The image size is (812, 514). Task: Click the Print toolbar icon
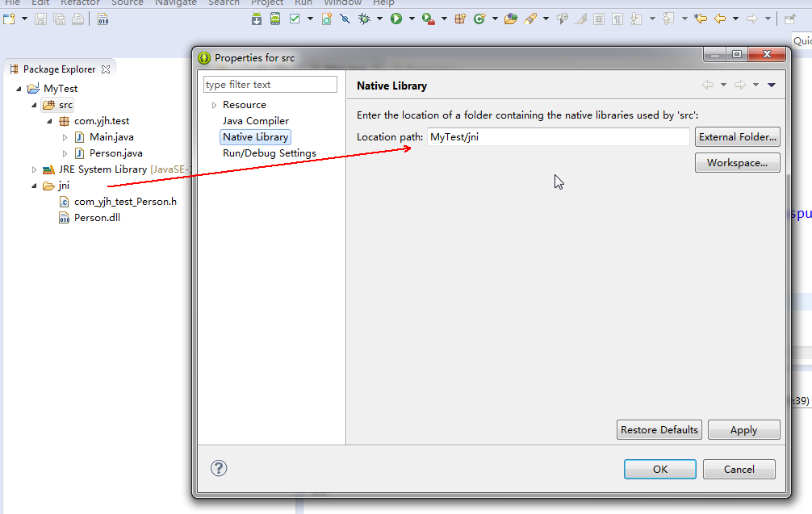pyautogui.click(x=77, y=19)
